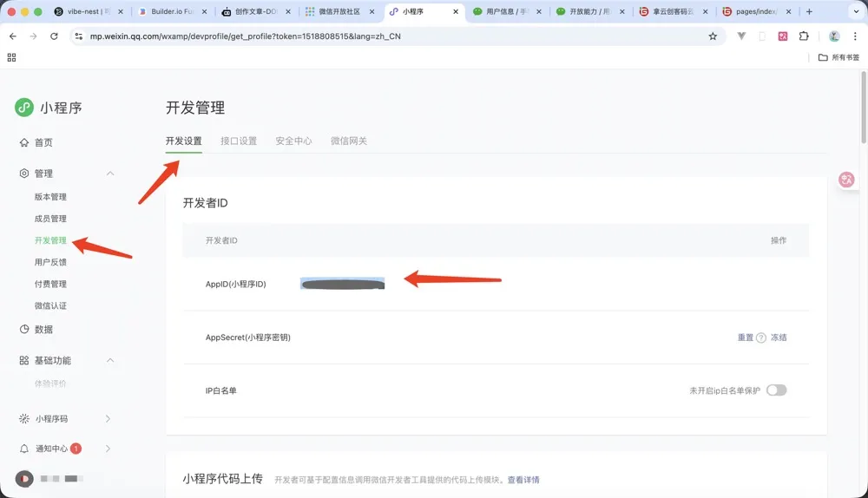The image size is (868, 498).
Task: Close the vibe-nest browser tab
Action: click(120, 11)
